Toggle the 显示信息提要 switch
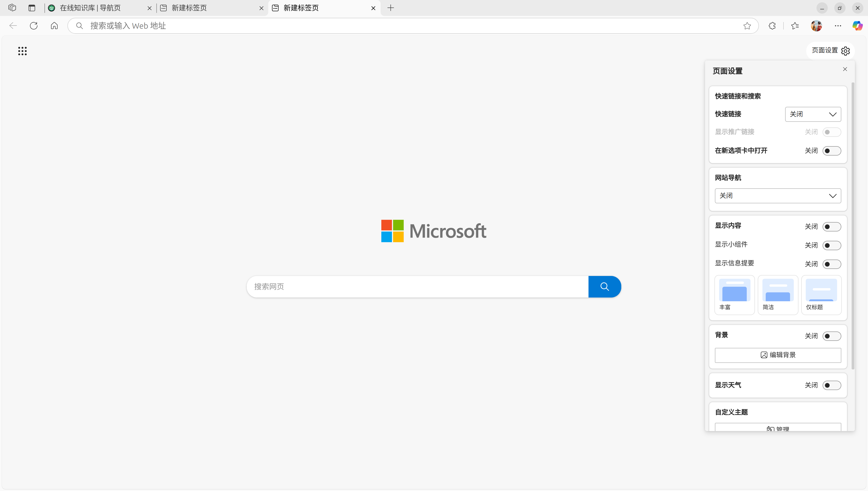 pos(832,264)
